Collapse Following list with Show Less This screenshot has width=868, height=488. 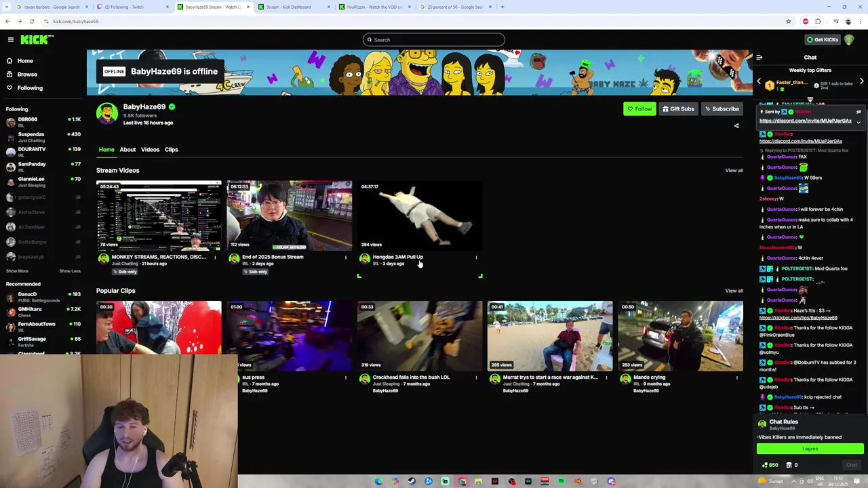tap(70, 271)
